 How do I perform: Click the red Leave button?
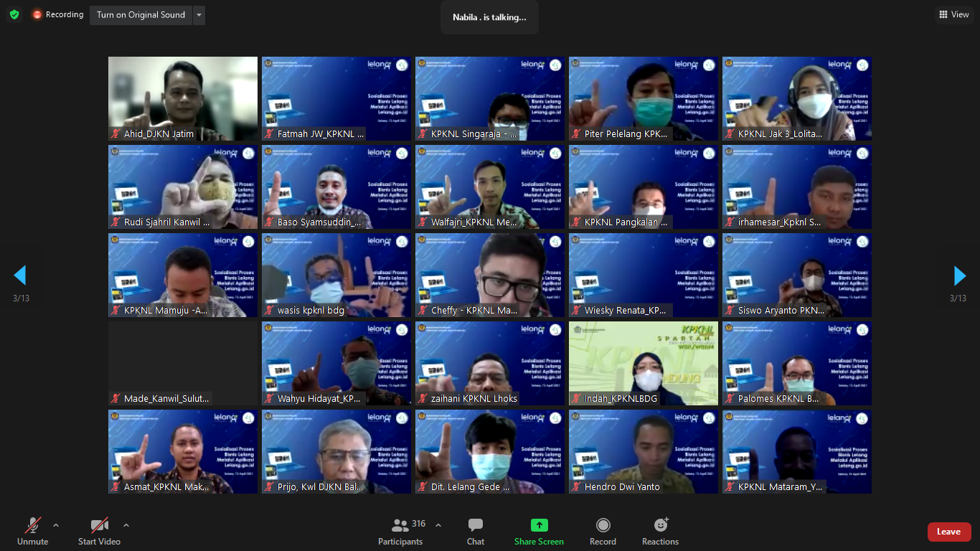948,532
